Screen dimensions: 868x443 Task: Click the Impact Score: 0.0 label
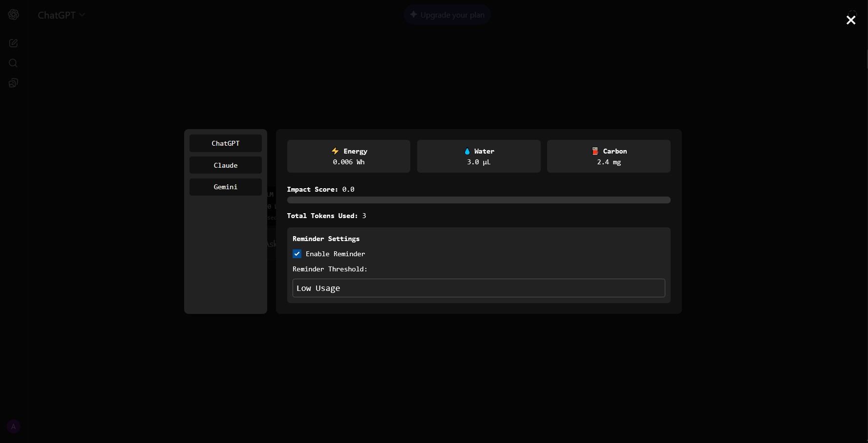[x=320, y=189]
